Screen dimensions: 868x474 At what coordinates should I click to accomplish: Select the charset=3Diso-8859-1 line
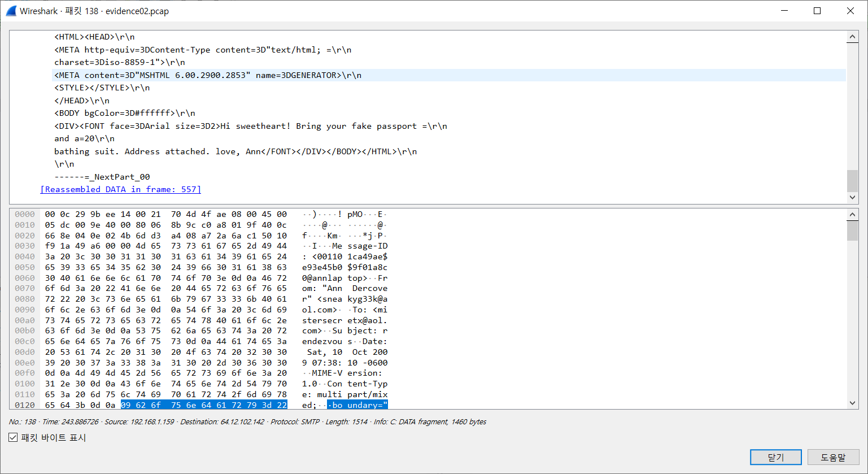[120, 62]
